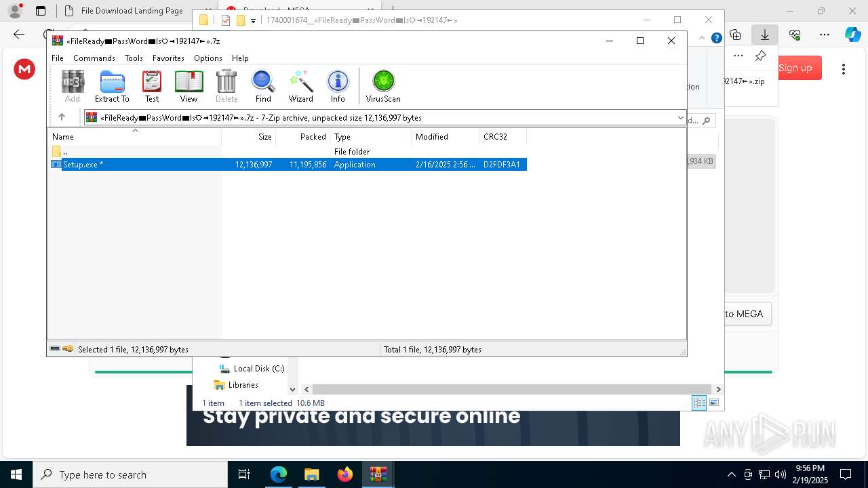Click the Add toolbar icon in WinRAR

73,86
